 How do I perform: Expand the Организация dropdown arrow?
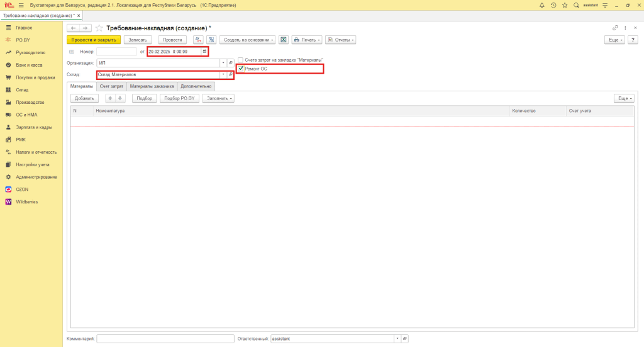point(223,63)
